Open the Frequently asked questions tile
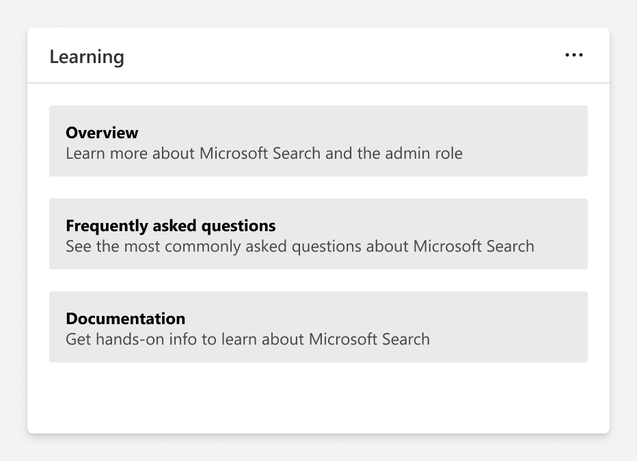The image size is (637, 461). pos(318,234)
